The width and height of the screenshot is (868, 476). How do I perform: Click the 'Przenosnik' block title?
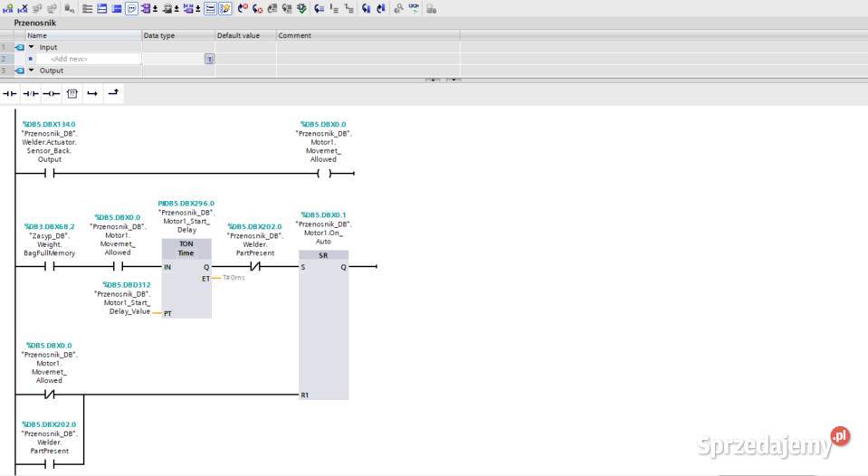(x=35, y=23)
